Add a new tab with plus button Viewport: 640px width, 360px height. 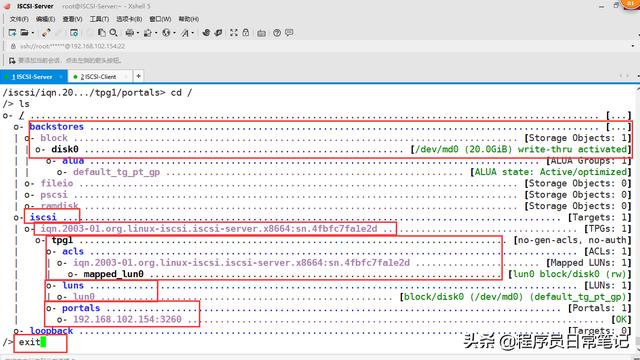[x=138, y=76]
